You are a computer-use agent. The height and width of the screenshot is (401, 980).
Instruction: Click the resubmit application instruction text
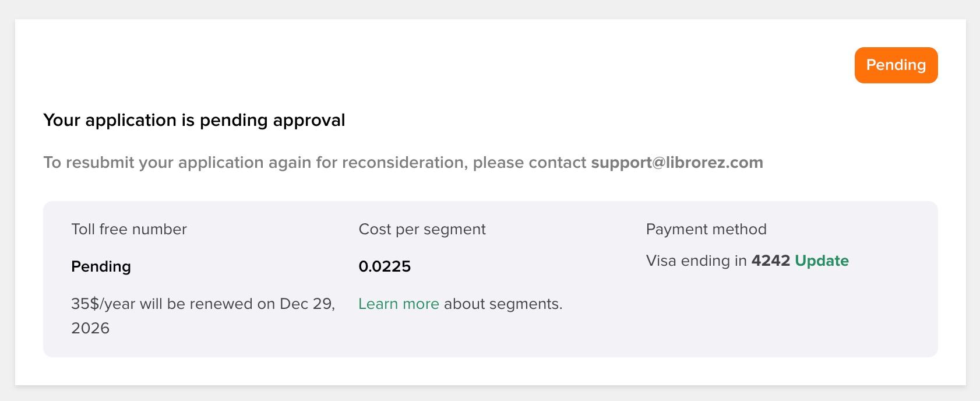(256, 163)
